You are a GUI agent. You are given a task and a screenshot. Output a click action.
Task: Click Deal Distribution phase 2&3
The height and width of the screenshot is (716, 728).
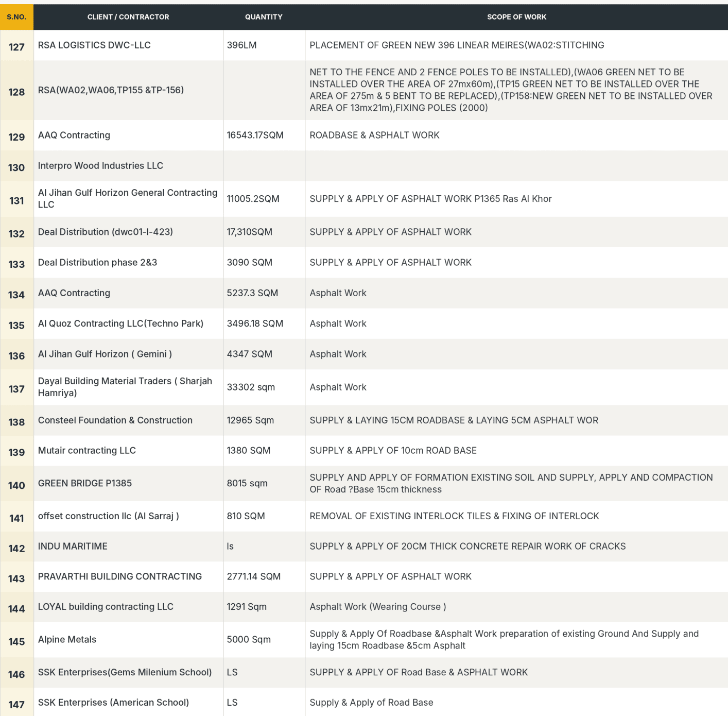click(x=97, y=263)
